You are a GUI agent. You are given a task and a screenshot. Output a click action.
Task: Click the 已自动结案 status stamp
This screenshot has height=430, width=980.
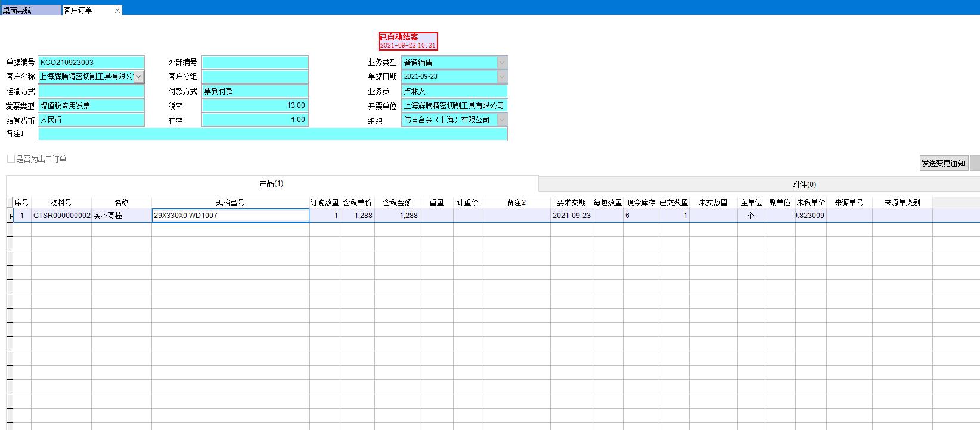coord(408,41)
